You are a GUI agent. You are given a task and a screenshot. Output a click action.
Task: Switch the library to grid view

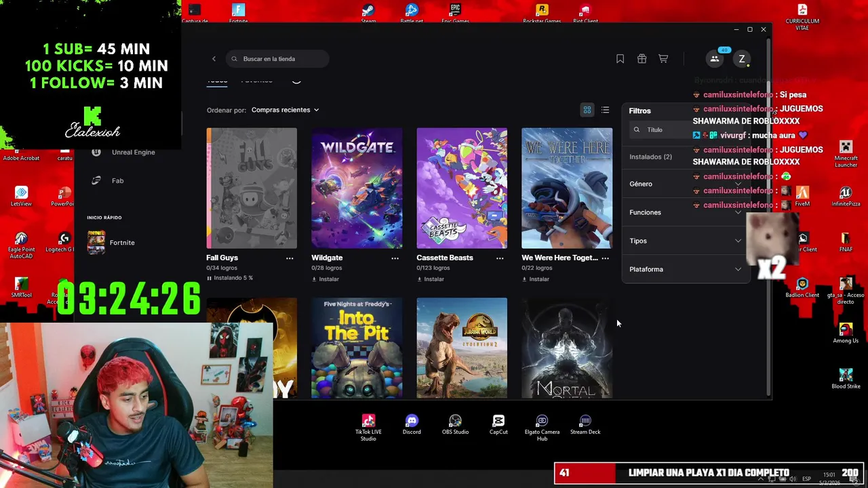click(x=587, y=110)
